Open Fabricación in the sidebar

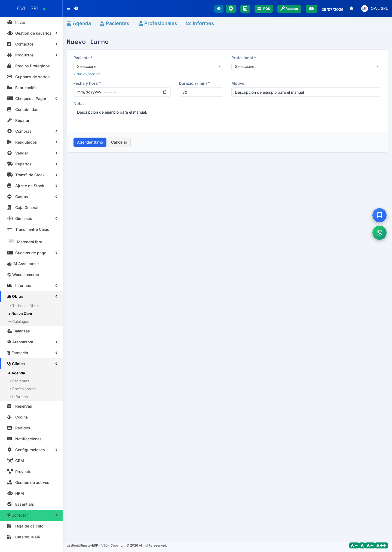click(x=31, y=88)
